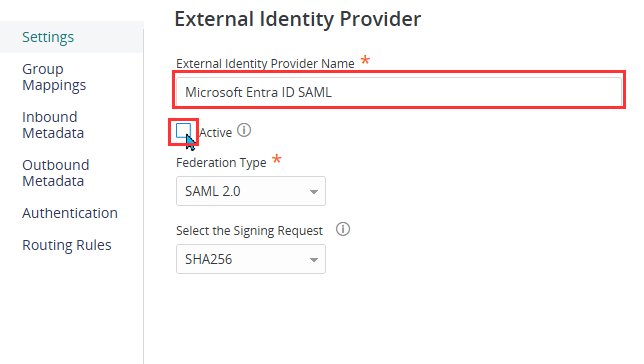Click the Federation Type label
Viewport: 644px width, 364px height.
pyautogui.click(x=221, y=163)
